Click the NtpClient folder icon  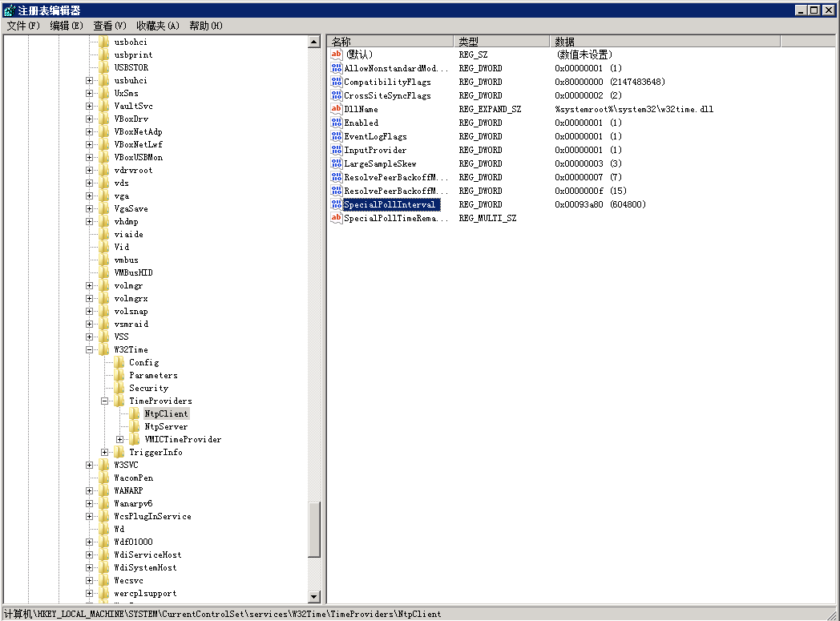pos(135,413)
